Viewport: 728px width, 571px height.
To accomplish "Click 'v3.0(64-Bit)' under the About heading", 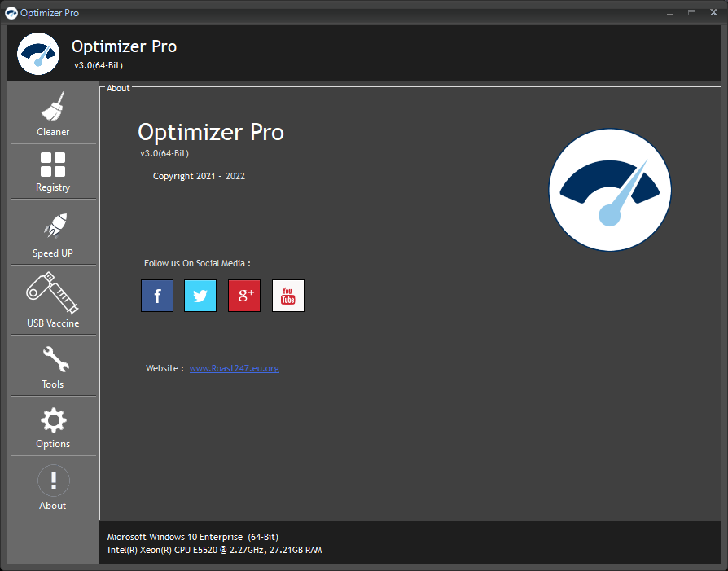I will click(x=164, y=153).
